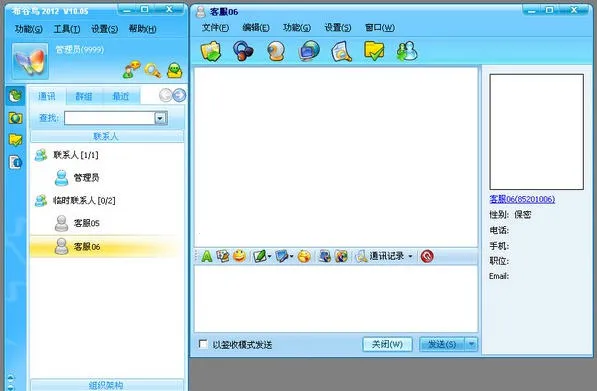Click the green chat bubble message icon
597x391 pixels.
(174, 70)
